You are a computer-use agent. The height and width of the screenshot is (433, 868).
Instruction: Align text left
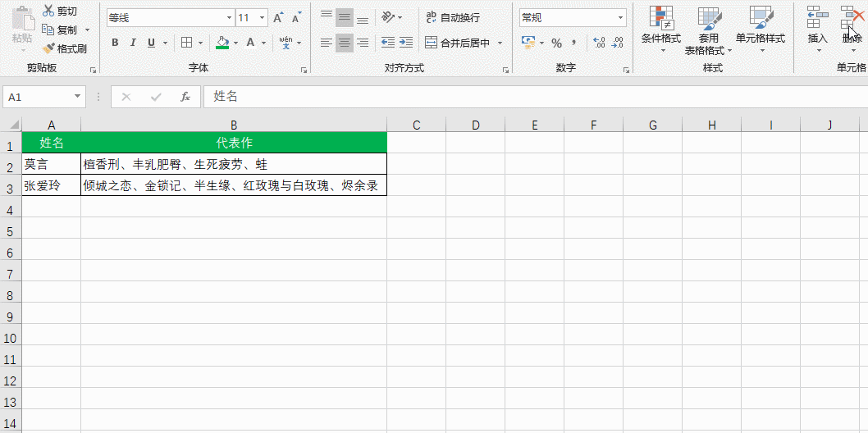coord(327,43)
